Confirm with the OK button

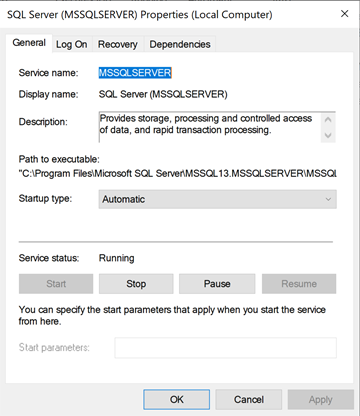click(177, 399)
